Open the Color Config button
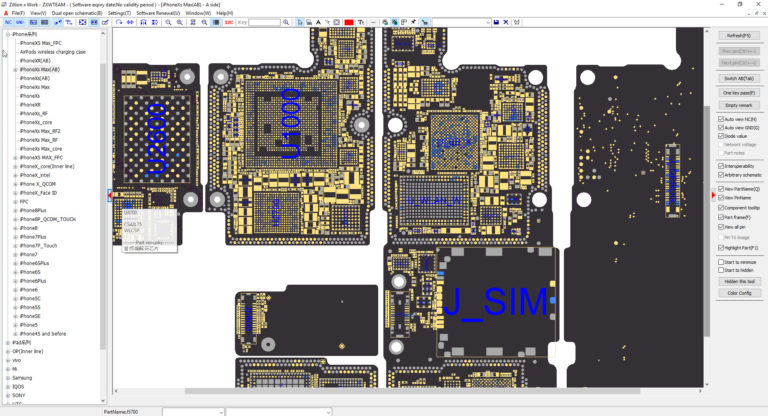Screen dimensions: 768x416 pos(739,293)
